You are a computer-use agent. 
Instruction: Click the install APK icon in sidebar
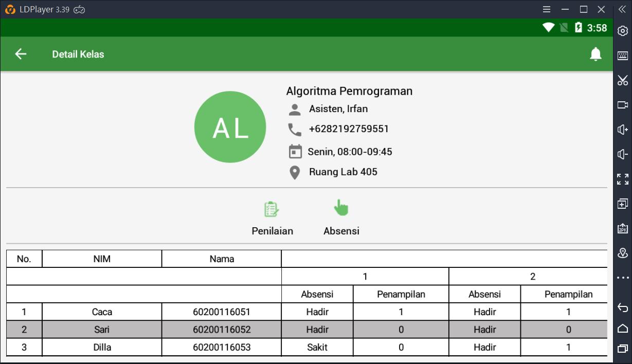click(x=622, y=228)
